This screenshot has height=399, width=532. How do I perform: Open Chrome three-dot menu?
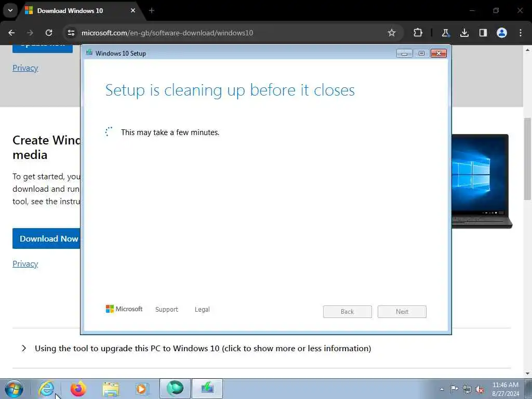(x=521, y=33)
